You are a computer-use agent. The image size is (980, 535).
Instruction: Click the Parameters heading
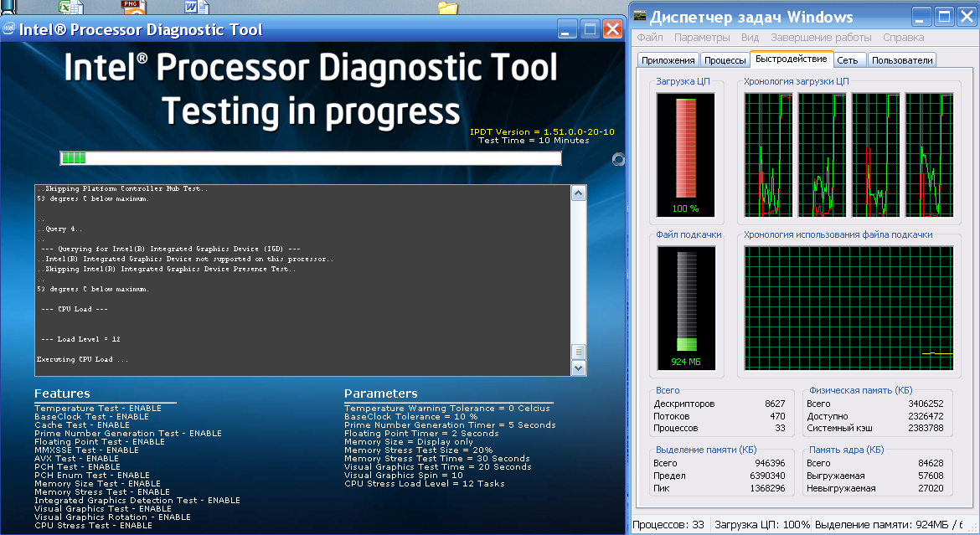tap(380, 394)
